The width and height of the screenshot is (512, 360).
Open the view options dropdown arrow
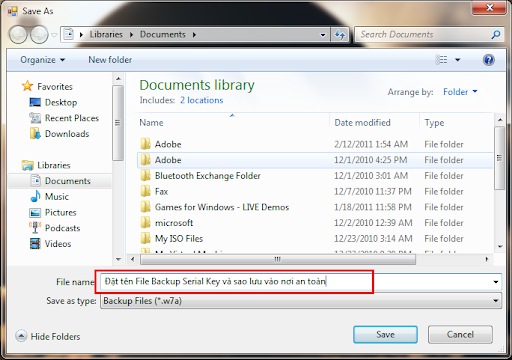(x=458, y=60)
